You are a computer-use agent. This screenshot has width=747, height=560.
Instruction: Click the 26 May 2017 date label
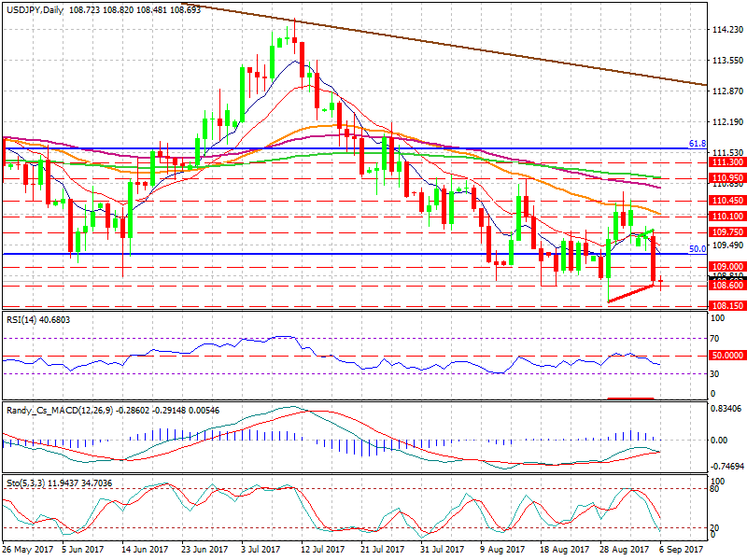pyautogui.click(x=28, y=550)
